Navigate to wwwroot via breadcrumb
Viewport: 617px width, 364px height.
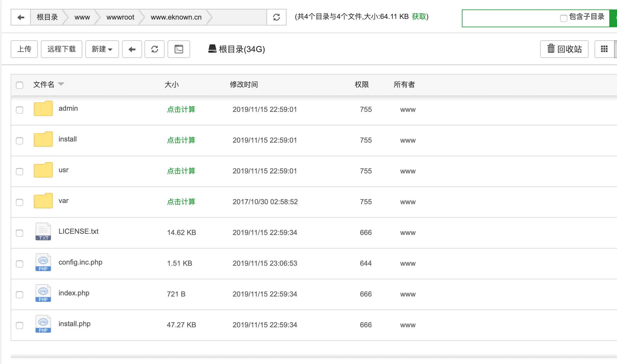tap(120, 17)
